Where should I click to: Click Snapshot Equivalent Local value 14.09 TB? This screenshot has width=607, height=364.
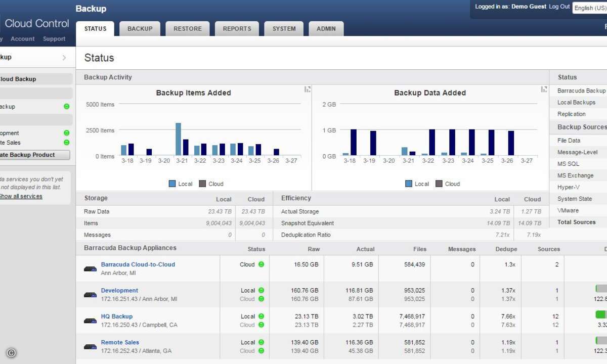click(x=498, y=223)
